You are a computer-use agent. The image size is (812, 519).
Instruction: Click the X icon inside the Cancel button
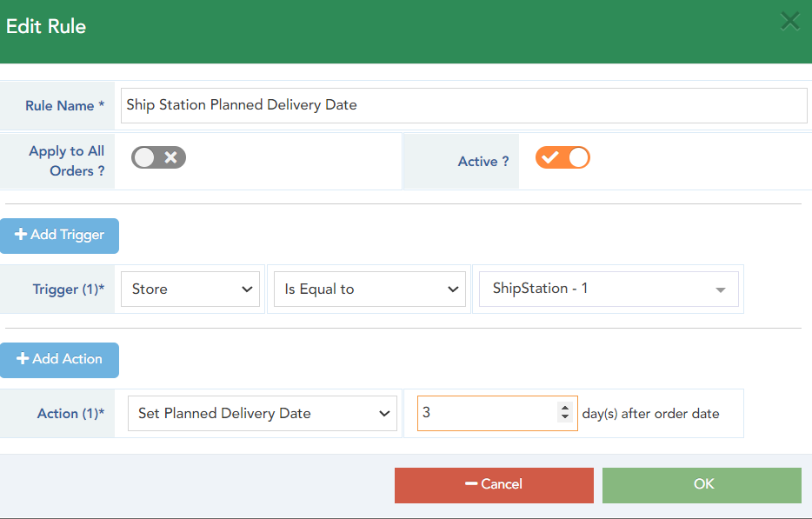[x=470, y=484]
